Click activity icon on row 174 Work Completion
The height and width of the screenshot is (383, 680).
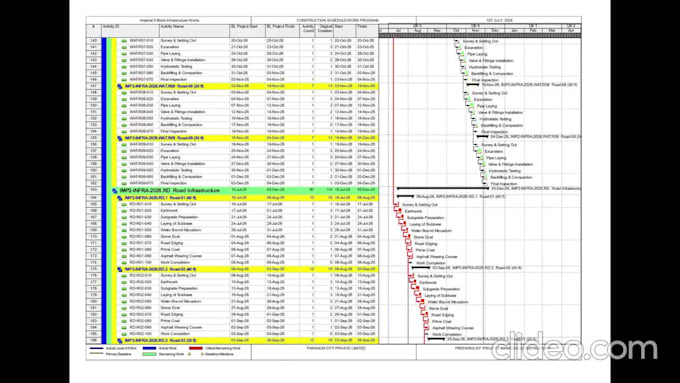click(124, 262)
